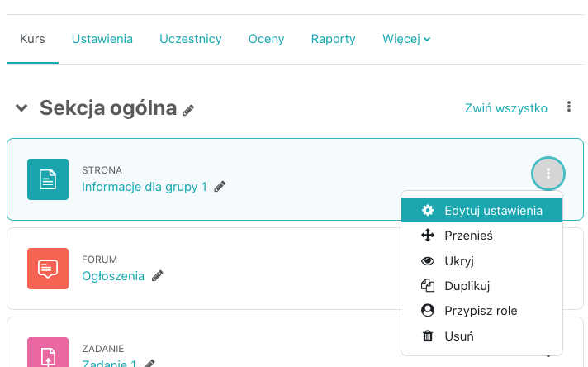The width and height of the screenshot is (588, 367).
Task: Switch to the Ustawienia tab
Action: pyautogui.click(x=102, y=39)
